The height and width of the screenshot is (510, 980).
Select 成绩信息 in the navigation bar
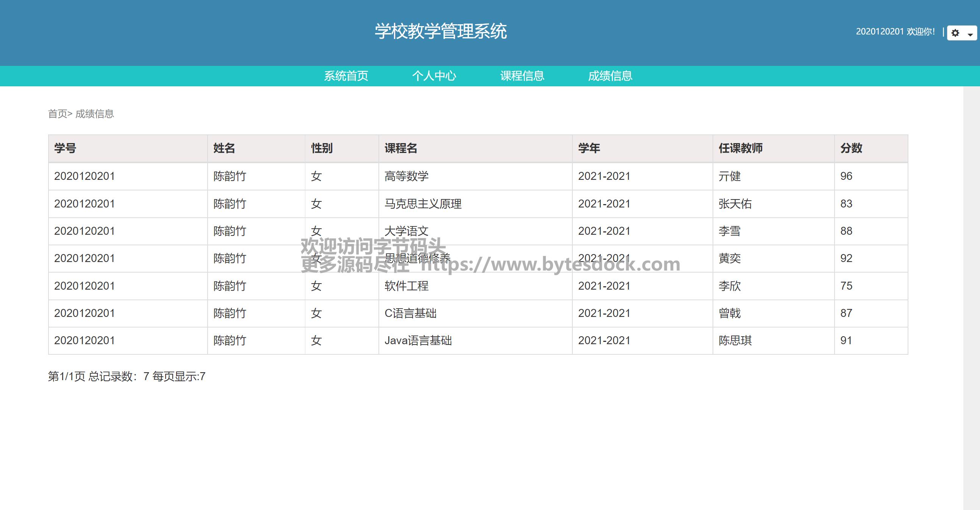click(610, 76)
